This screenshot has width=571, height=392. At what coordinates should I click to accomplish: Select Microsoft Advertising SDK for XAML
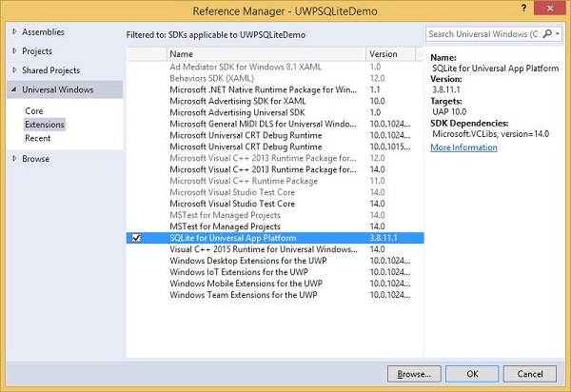(x=275, y=101)
